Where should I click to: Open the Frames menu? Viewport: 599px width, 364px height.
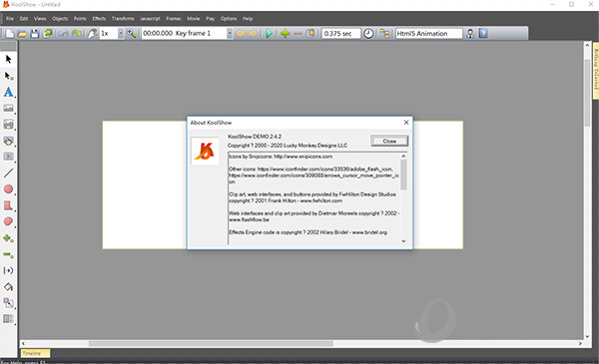point(174,19)
